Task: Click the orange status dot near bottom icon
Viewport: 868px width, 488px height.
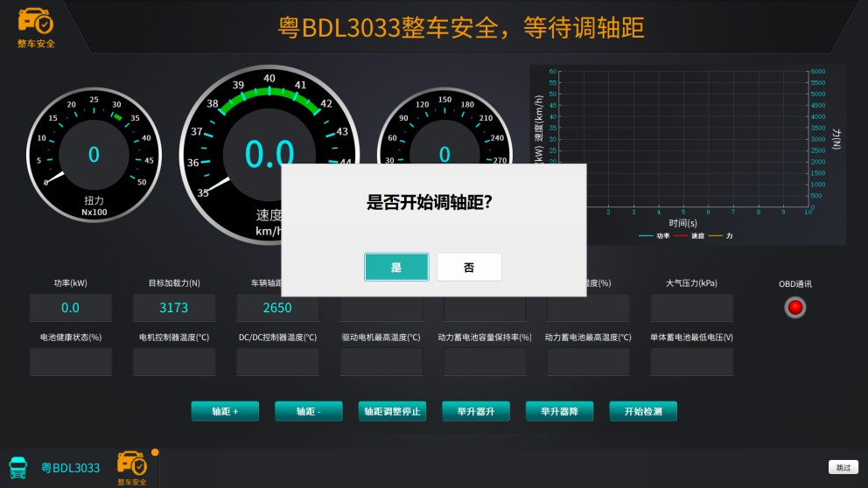Action: (x=155, y=452)
